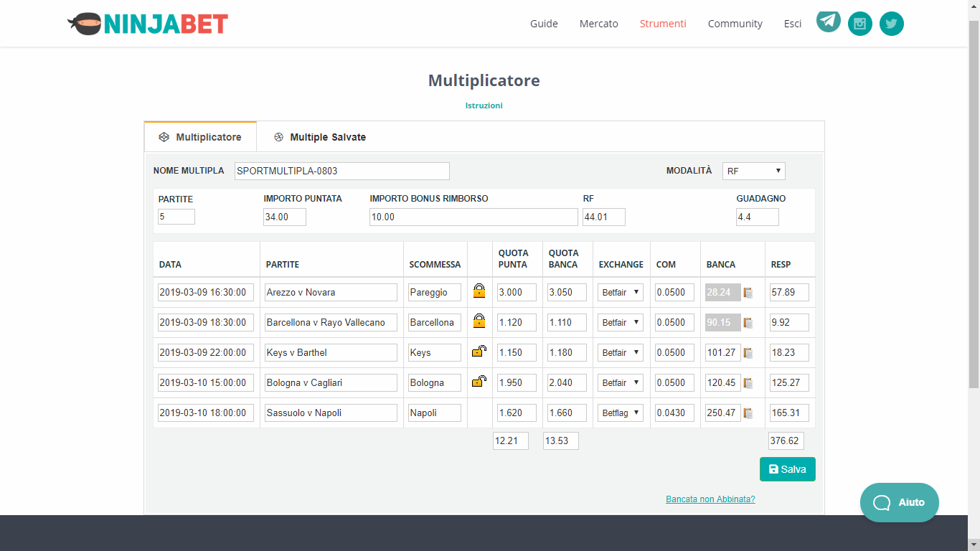The height and width of the screenshot is (551, 980).
Task: Copy banca value 120.45 clipboard icon
Action: [748, 383]
